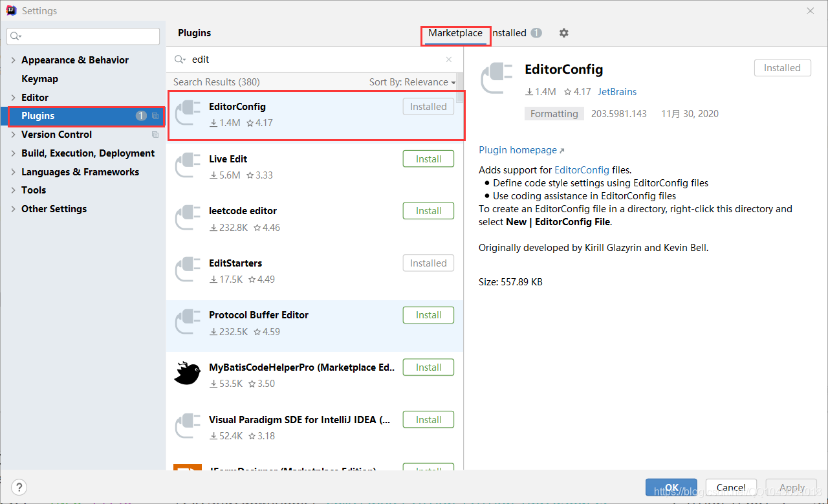Screen dimensions: 828x504
Task: Click the Formatting tag in plugin details
Action: pos(554,114)
